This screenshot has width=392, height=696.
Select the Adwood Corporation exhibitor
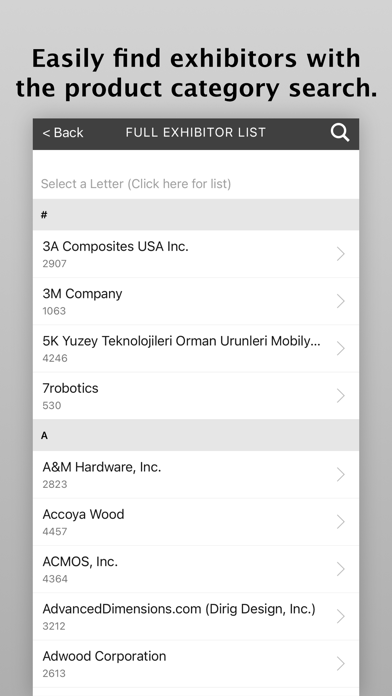pyautogui.click(x=196, y=664)
